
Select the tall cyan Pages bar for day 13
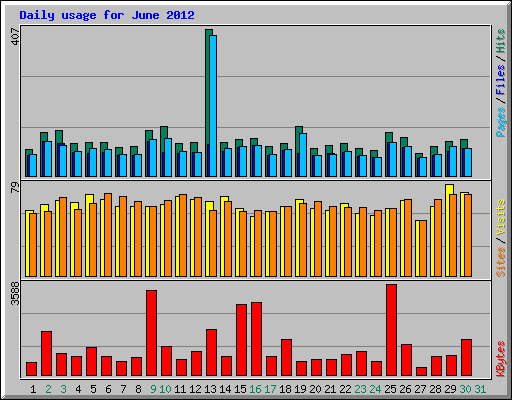[x=213, y=106]
